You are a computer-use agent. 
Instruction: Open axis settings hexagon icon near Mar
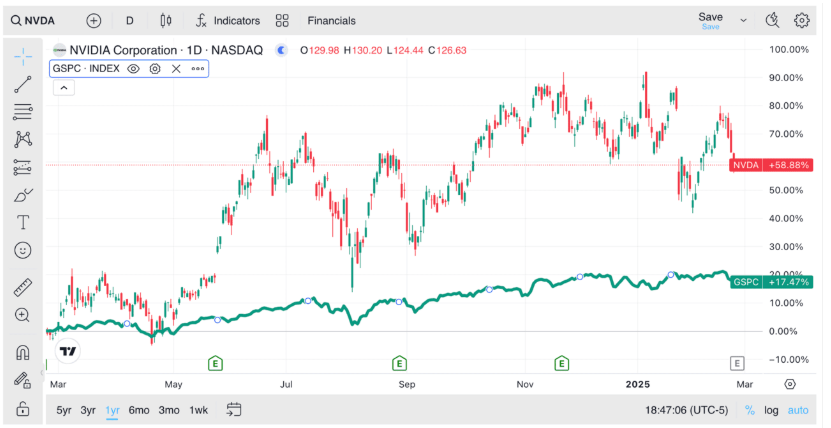pos(790,384)
